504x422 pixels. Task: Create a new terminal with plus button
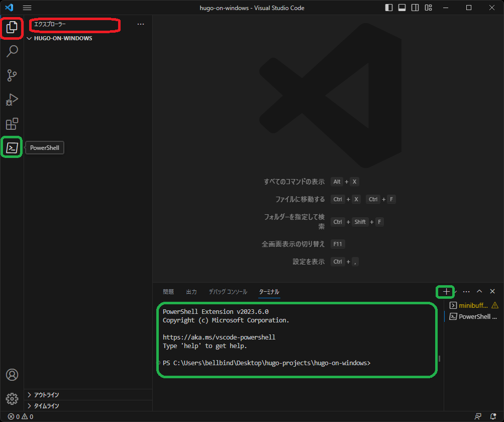click(x=446, y=291)
